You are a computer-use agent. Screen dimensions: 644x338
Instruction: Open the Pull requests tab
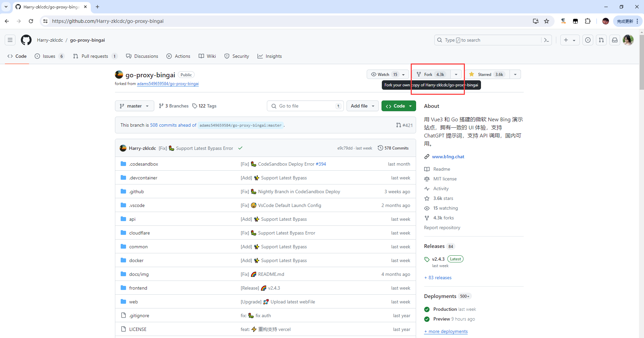95,56
